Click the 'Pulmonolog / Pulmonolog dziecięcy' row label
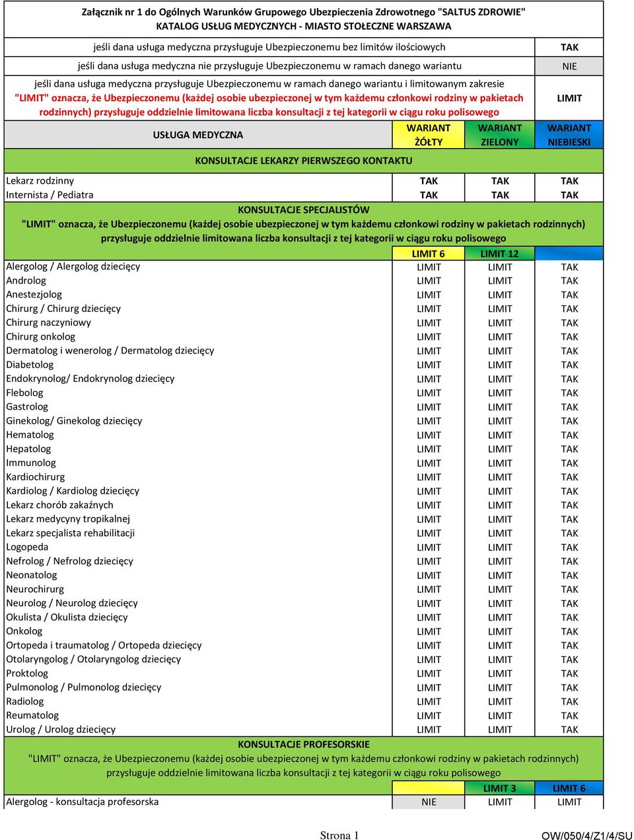634x840 pixels. [83, 687]
